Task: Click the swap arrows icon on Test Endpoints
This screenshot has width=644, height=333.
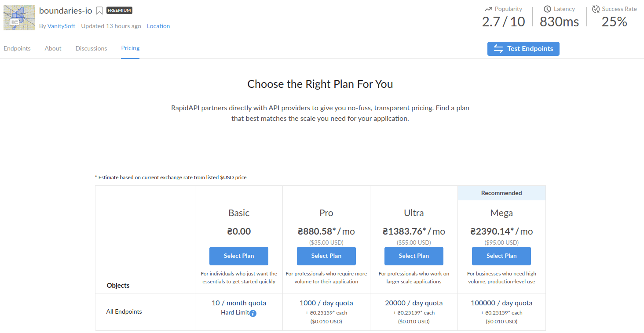Action: click(498, 49)
